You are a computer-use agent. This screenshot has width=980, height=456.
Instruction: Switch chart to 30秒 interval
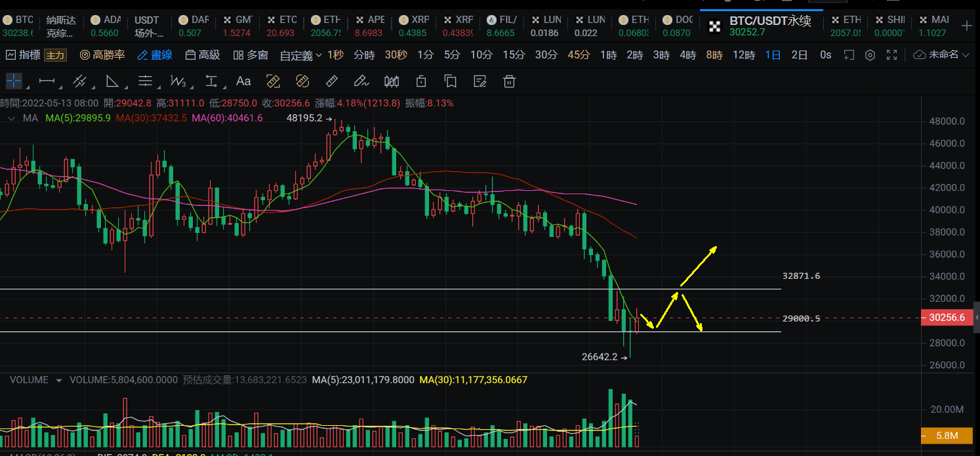(396, 55)
